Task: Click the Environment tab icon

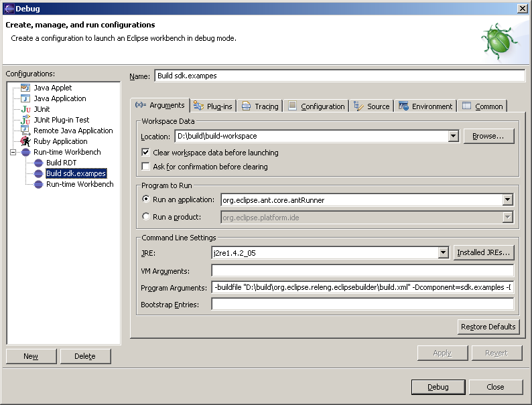Action: click(403, 106)
